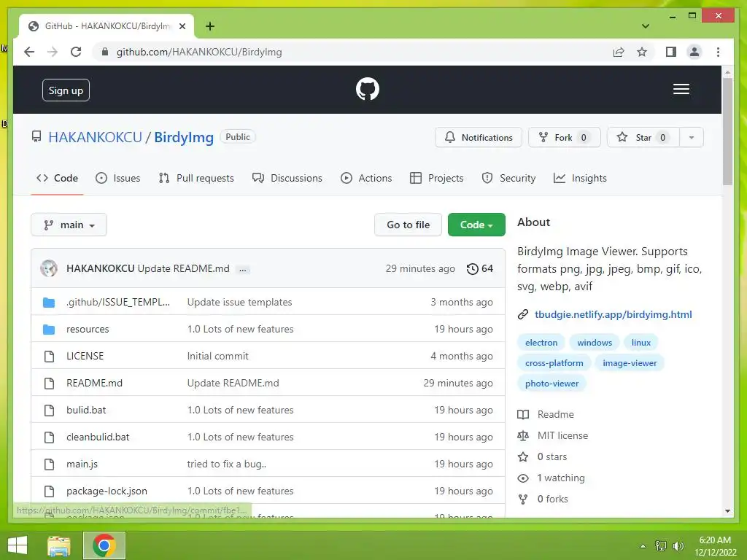The image size is (747, 560).
Task: Click the volume speaker tray icon
Action: 678,546
